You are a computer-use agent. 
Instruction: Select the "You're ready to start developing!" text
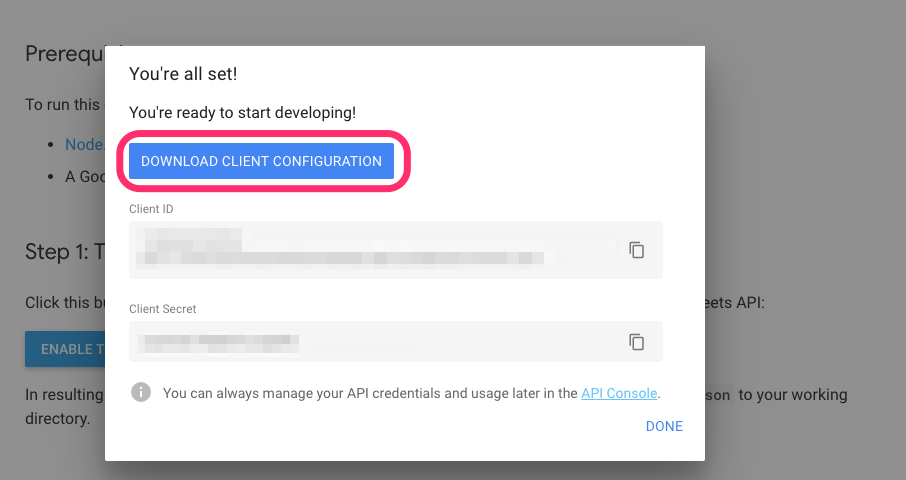point(243,113)
